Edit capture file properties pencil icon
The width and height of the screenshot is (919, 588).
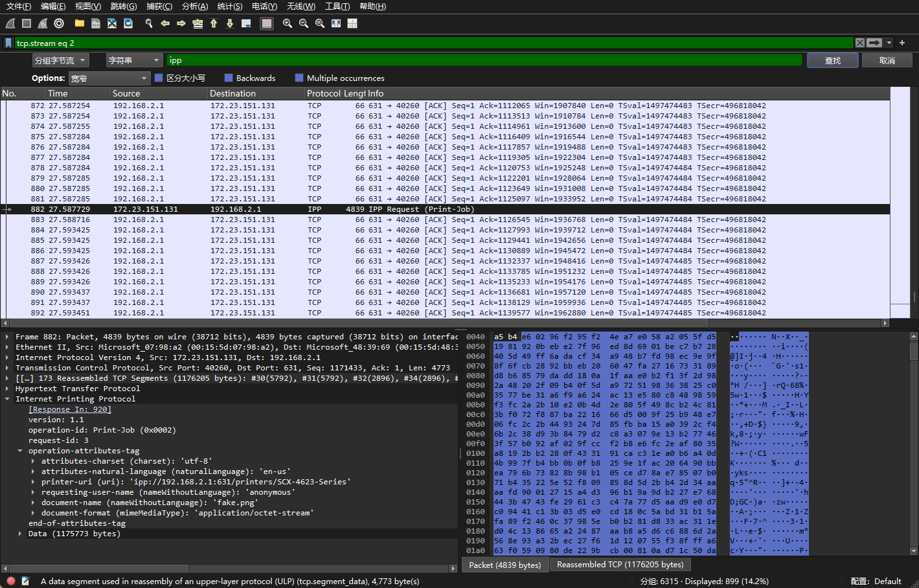point(26,581)
